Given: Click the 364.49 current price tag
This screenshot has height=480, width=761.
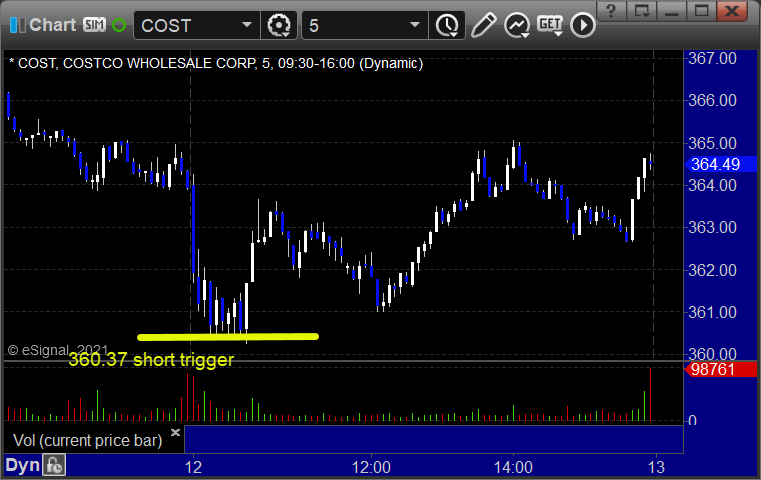Looking at the screenshot, I should (720, 164).
